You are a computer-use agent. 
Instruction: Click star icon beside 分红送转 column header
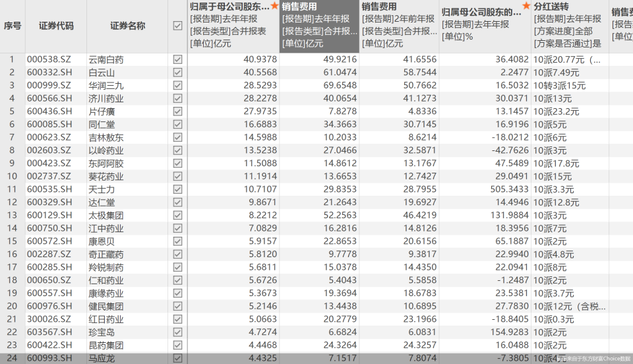(526, 6)
